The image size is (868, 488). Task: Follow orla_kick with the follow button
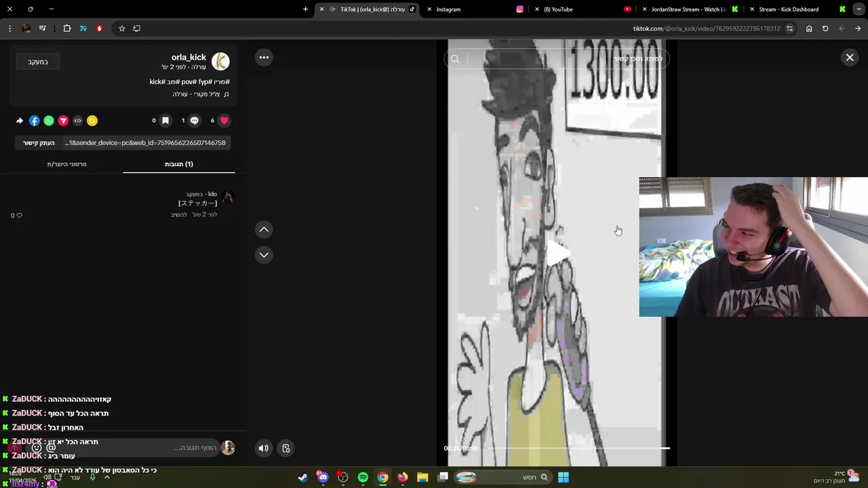[38, 62]
